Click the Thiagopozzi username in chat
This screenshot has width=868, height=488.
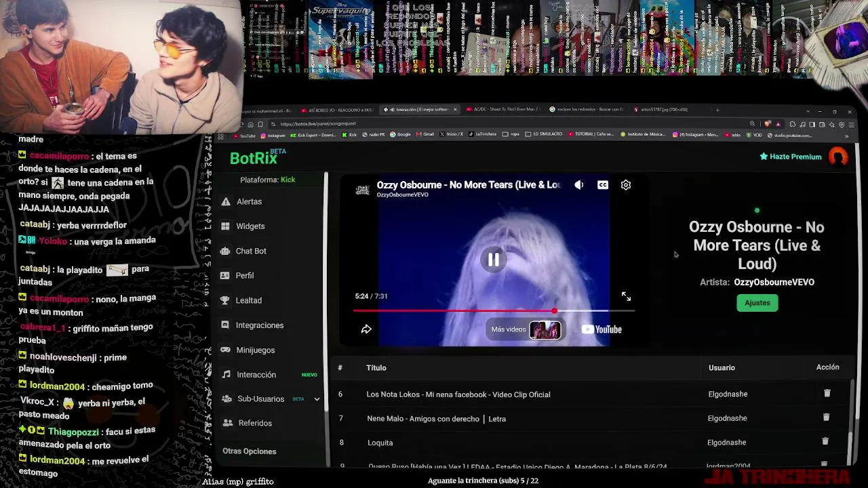tap(73, 432)
